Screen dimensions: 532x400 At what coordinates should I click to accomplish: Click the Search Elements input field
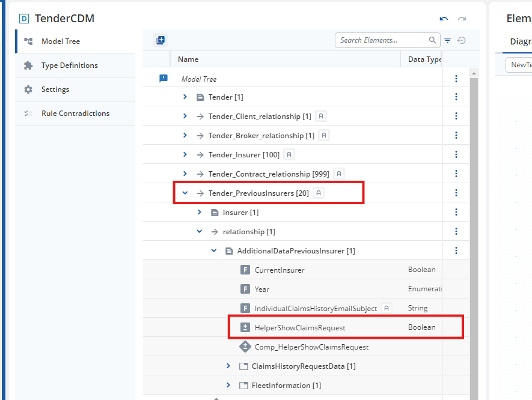pyautogui.click(x=382, y=40)
